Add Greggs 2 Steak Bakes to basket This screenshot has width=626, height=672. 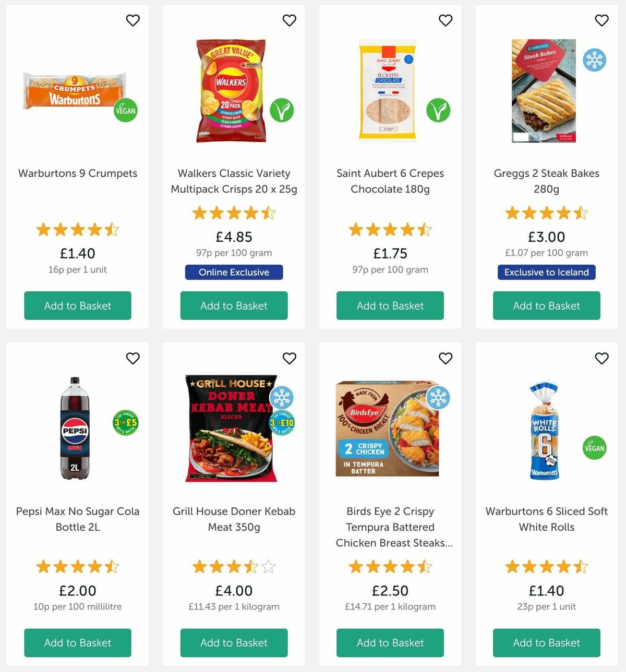[546, 306]
